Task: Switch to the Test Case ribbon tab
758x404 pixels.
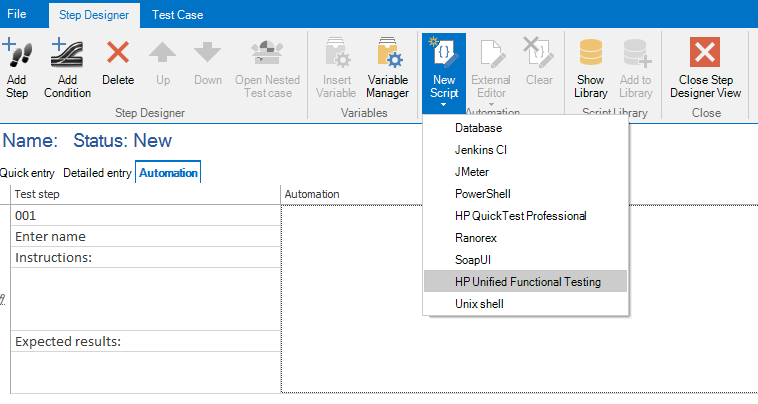Action: click(177, 15)
